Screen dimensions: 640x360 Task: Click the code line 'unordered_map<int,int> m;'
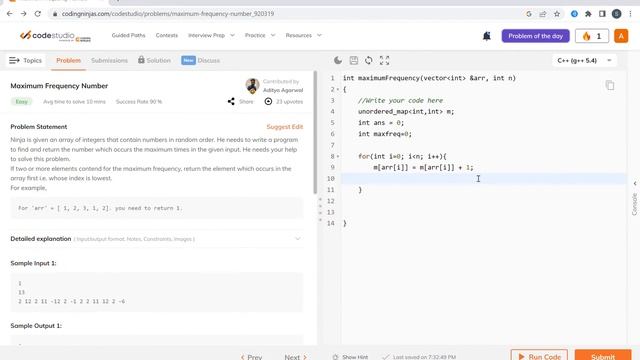click(406, 111)
